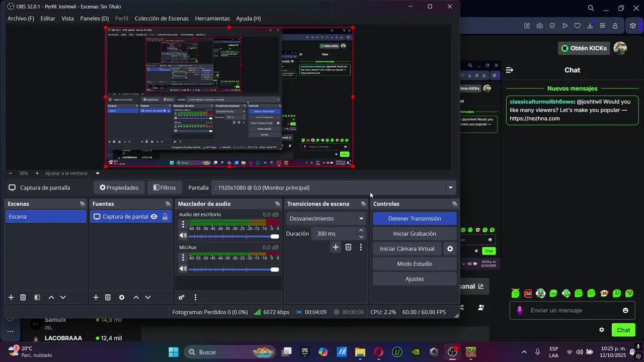
Task: Click Iniciar Cámara Virtual button
Action: (407, 249)
